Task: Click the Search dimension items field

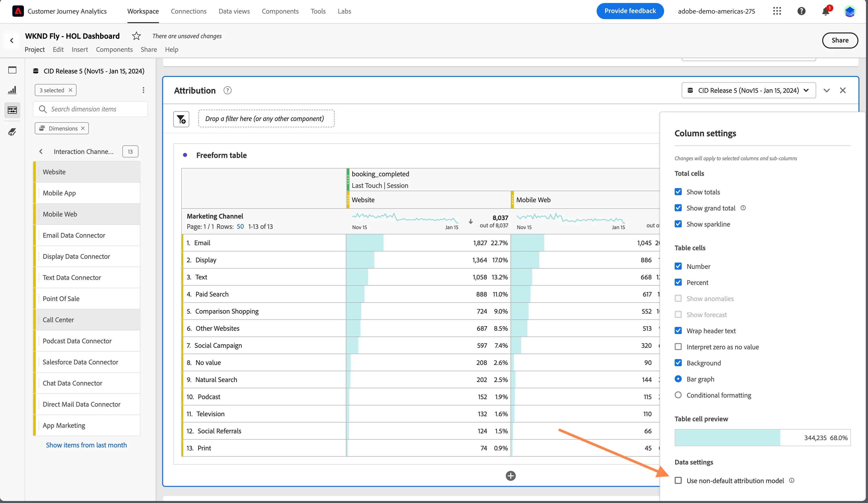Action: coord(91,109)
